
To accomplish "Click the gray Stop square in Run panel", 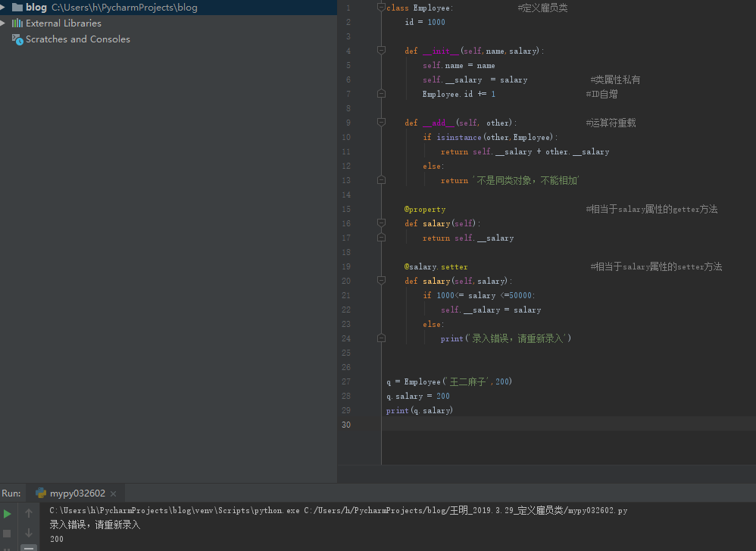I will point(8,533).
